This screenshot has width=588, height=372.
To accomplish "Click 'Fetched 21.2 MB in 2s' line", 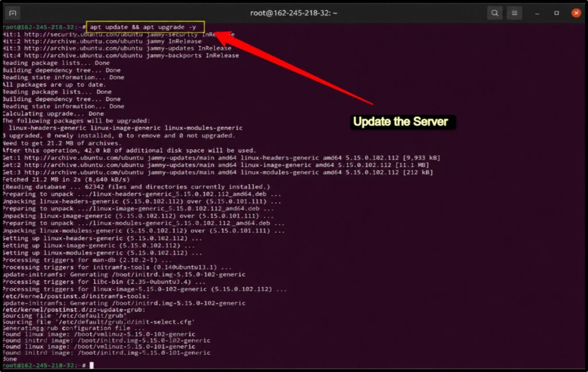I will (66, 179).
